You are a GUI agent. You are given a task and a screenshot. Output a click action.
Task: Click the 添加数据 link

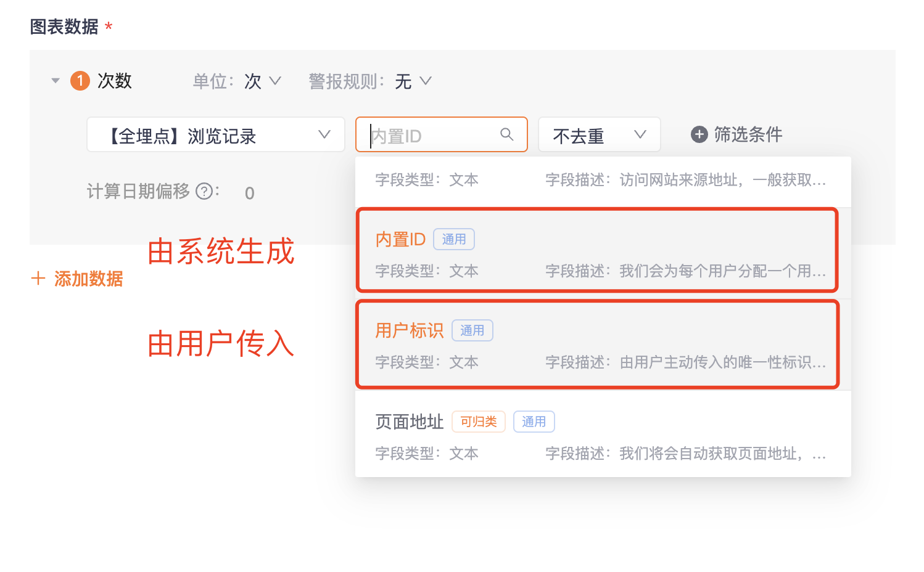pos(88,279)
